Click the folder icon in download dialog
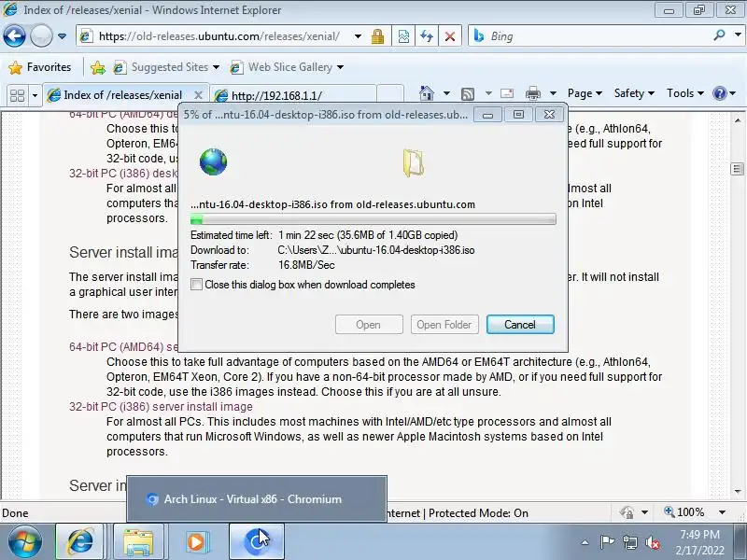This screenshot has height=560, width=747. 413,162
